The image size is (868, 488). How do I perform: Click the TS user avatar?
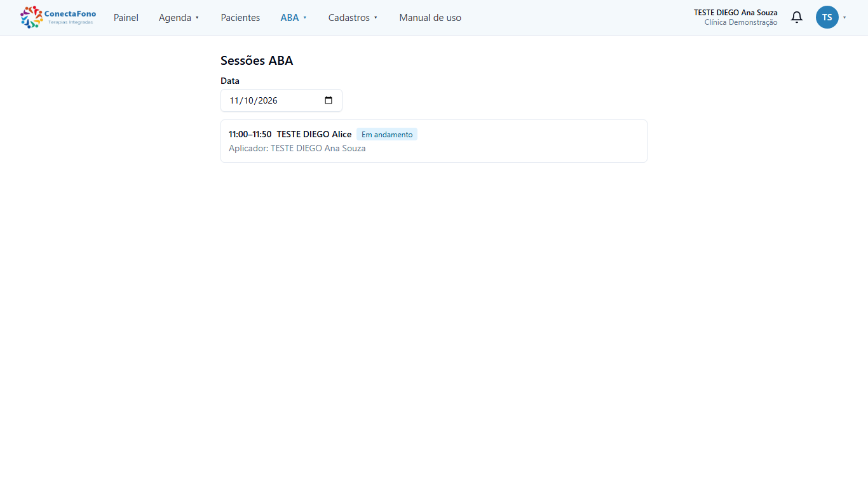point(827,17)
